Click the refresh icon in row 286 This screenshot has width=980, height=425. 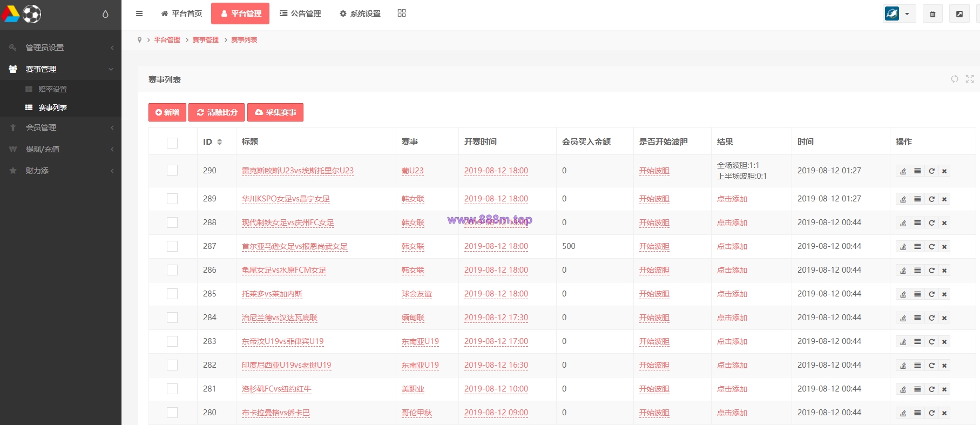[x=931, y=271]
